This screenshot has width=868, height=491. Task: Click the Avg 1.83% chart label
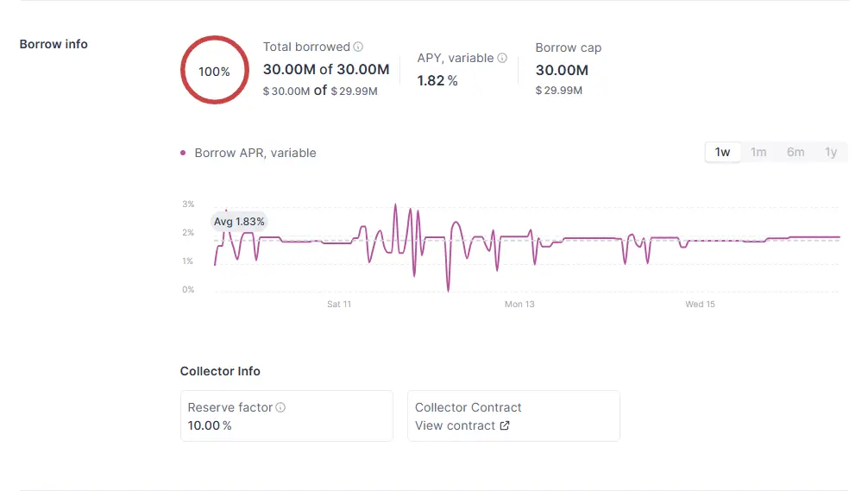tap(239, 222)
